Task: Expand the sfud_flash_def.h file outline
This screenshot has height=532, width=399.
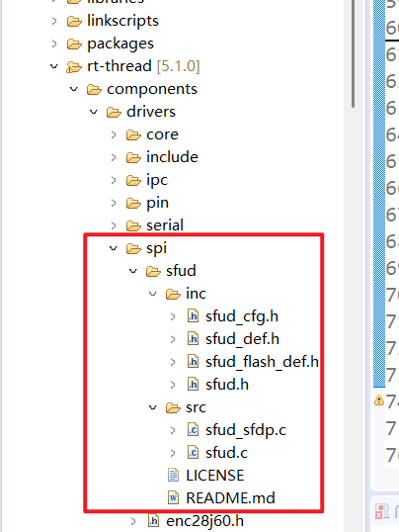Action: [173, 362]
